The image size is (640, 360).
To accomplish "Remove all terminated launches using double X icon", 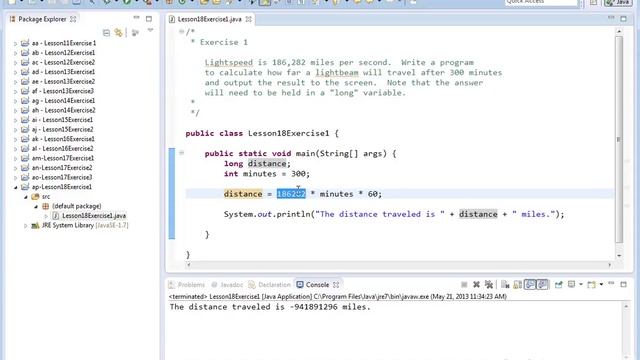I will [x=489, y=284].
